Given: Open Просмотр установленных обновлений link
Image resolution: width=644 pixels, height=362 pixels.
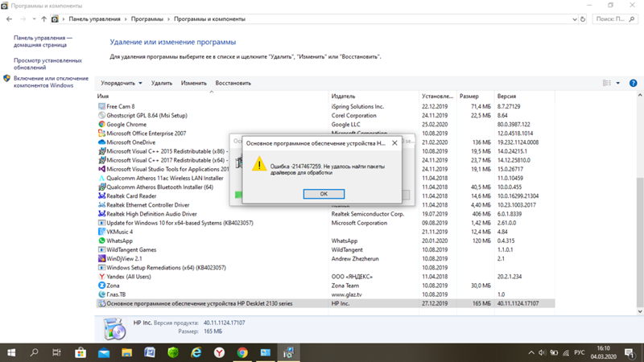Looking at the screenshot, I should click(47, 64).
